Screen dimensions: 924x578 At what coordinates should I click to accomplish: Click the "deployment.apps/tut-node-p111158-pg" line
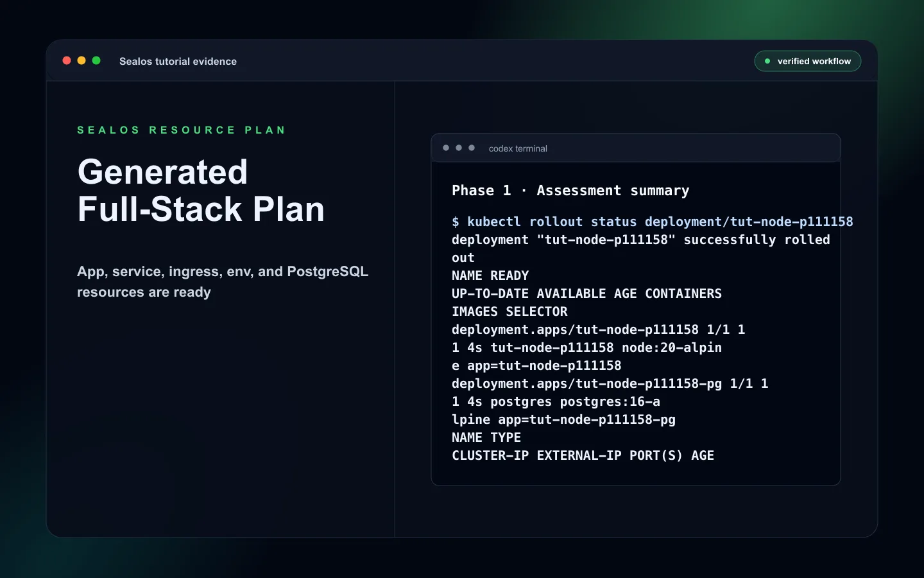point(610,383)
